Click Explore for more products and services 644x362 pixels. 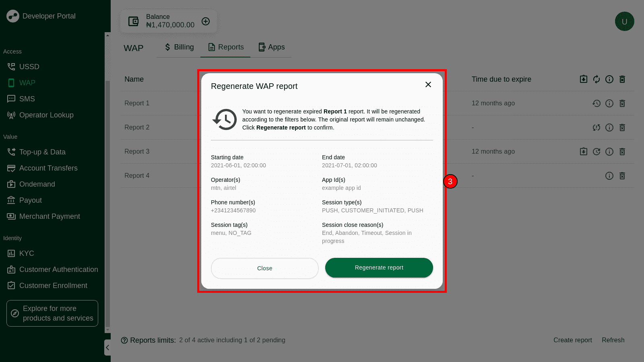(52, 313)
